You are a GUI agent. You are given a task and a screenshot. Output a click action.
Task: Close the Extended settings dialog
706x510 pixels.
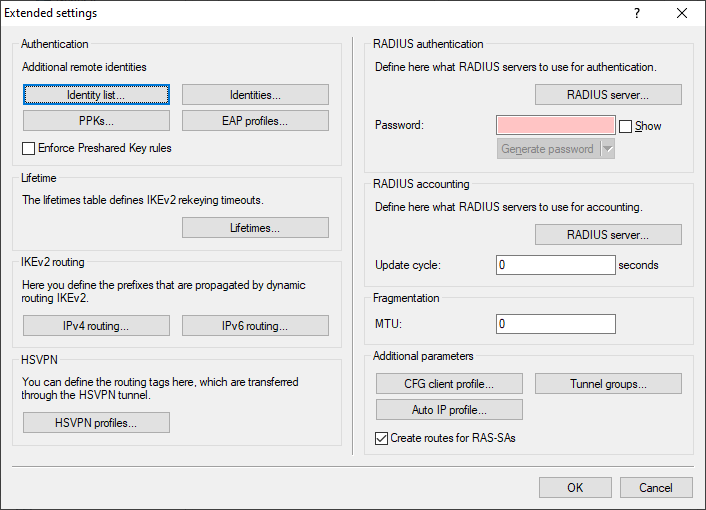682,14
